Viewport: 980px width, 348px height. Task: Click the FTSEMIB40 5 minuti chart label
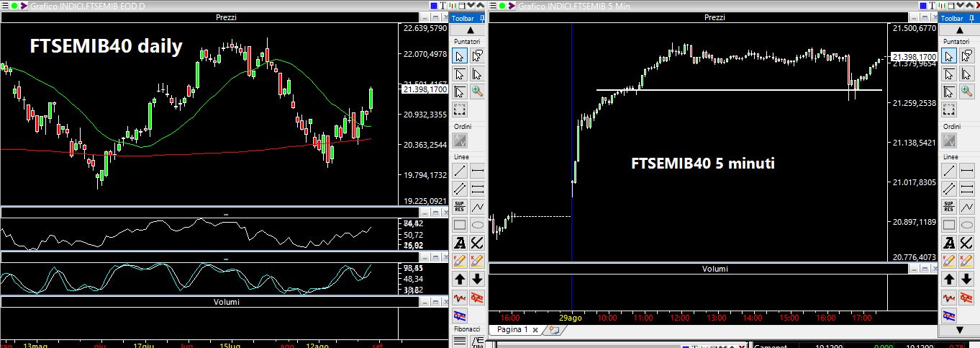[x=702, y=164]
